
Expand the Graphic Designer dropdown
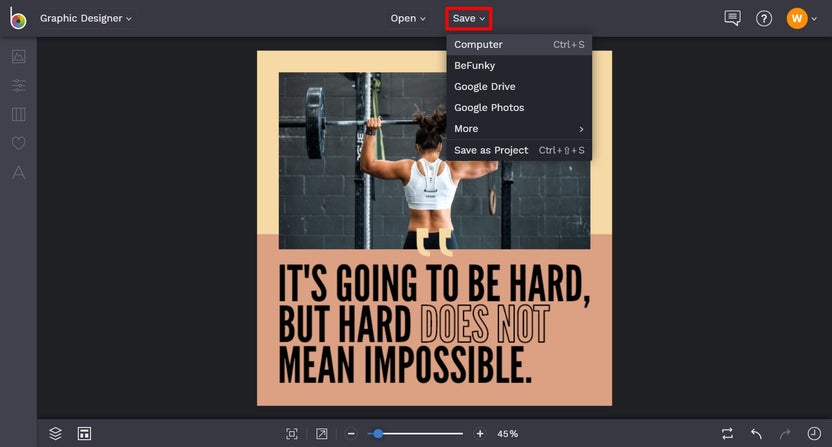pyautogui.click(x=85, y=19)
